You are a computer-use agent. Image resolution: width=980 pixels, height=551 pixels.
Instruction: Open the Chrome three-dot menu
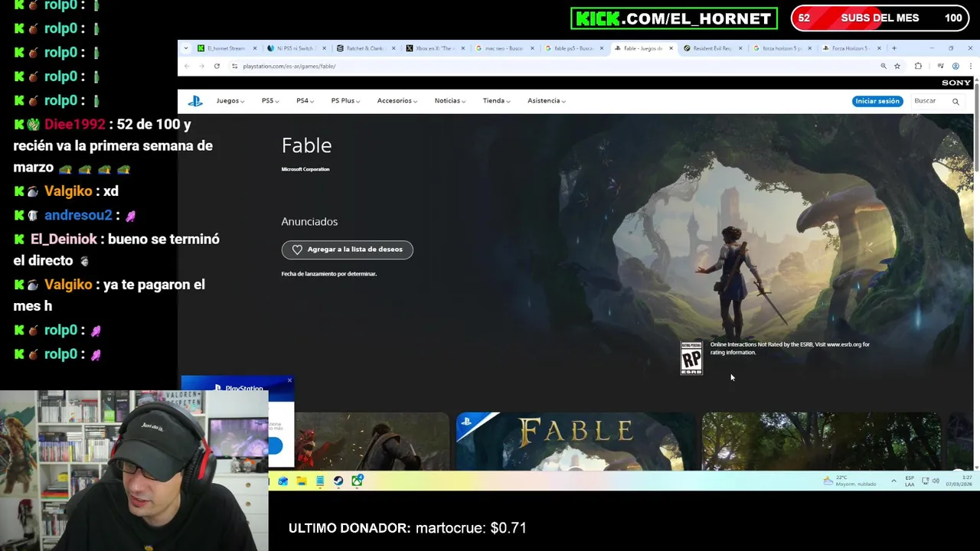[x=969, y=67]
